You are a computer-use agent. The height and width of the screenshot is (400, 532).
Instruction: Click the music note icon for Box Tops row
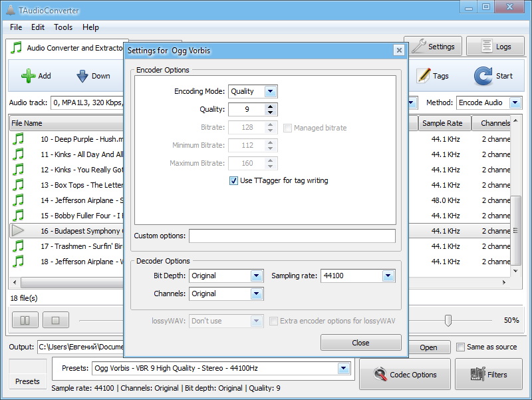[x=19, y=185]
